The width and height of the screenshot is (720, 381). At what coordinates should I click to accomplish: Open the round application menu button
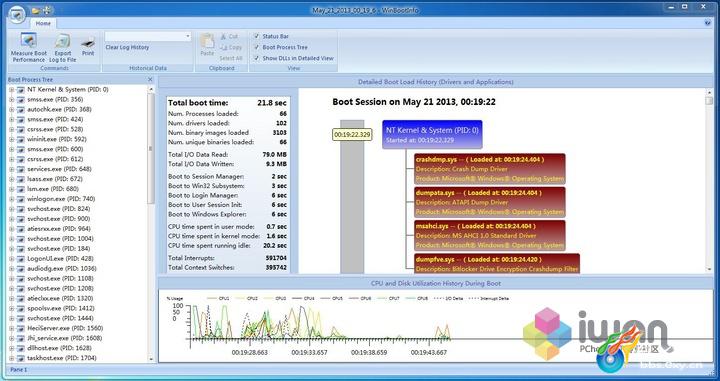point(17,14)
